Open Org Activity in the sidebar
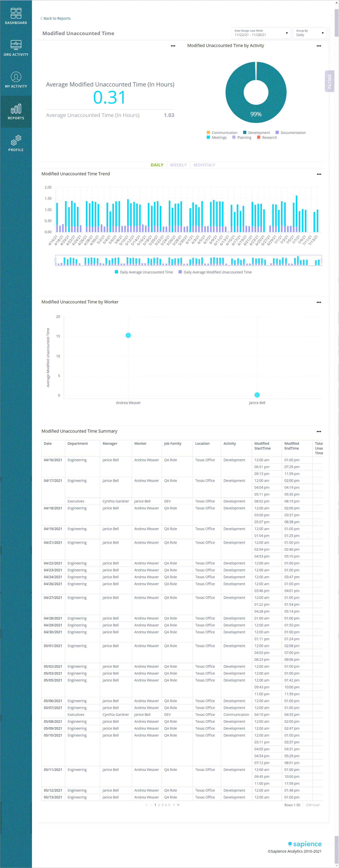The height and width of the screenshot is (868, 339). pos(16,48)
